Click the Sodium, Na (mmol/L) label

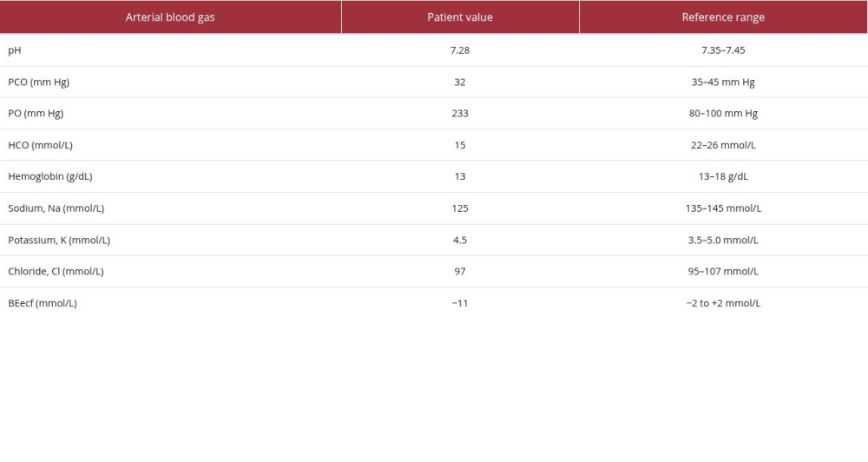56,208
